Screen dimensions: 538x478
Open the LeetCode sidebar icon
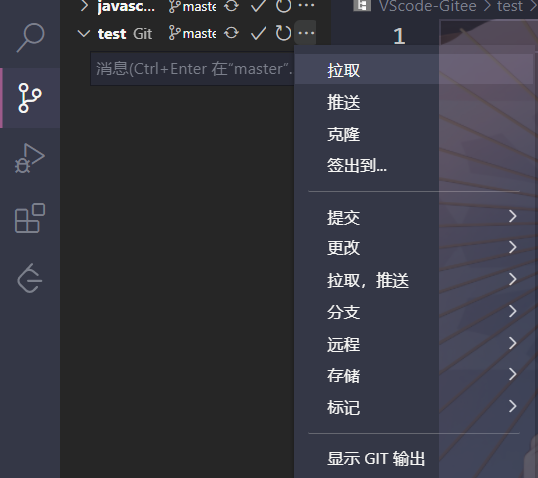tap(30, 278)
